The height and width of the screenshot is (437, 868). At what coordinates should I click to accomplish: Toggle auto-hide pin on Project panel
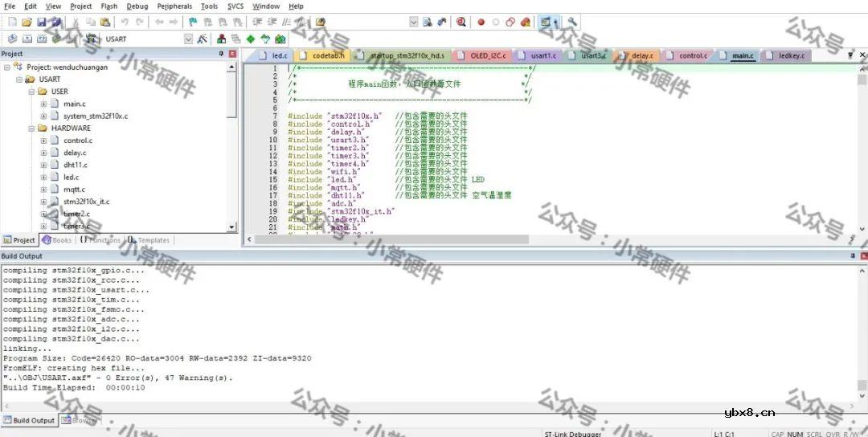pos(222,54)
